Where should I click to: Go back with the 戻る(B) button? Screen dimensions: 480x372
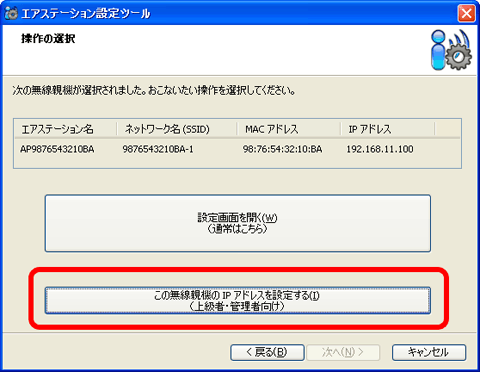pyautogui.click(x=267, y=352)
